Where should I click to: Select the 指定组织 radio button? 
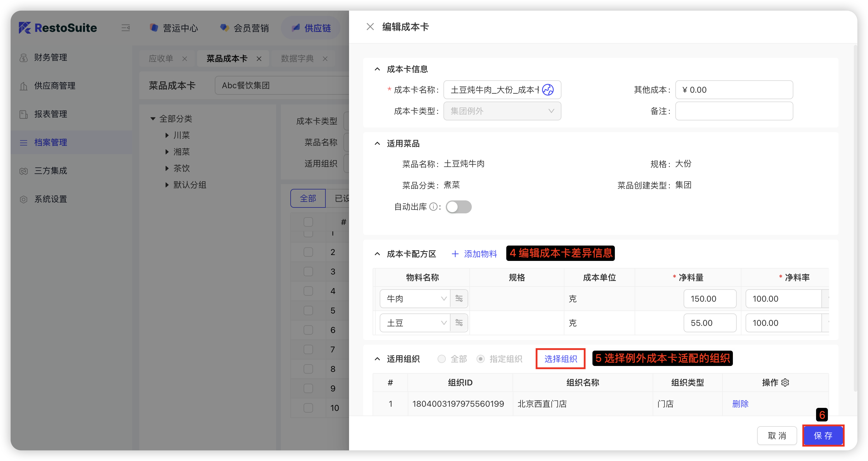[x=481, y=359]
